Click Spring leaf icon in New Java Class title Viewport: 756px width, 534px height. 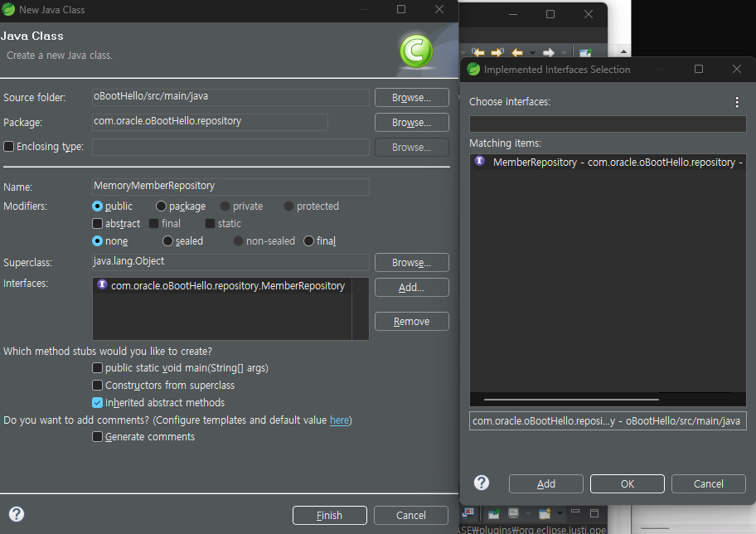[8, 9]
